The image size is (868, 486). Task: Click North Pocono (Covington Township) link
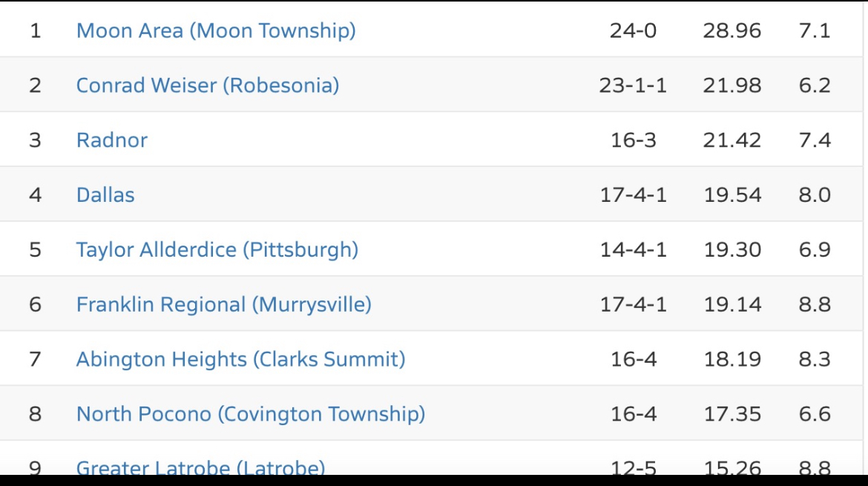pyautogui.click(x=251, y=414)
